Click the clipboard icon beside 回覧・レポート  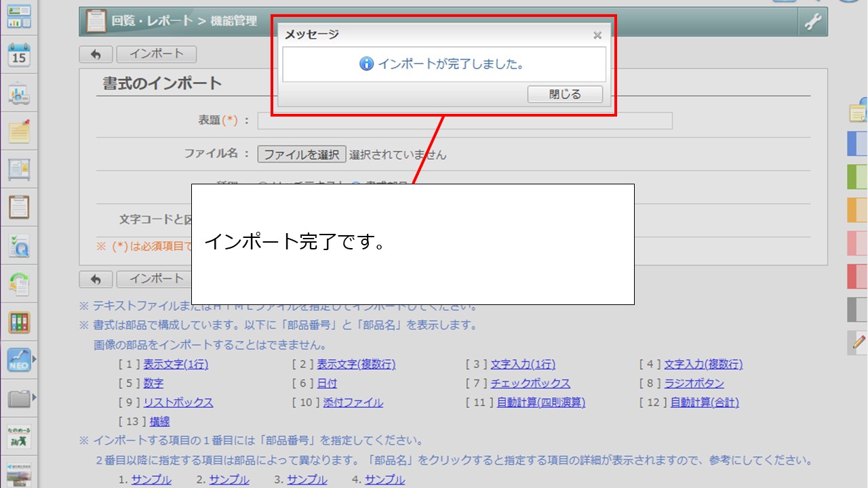[96, 22]
